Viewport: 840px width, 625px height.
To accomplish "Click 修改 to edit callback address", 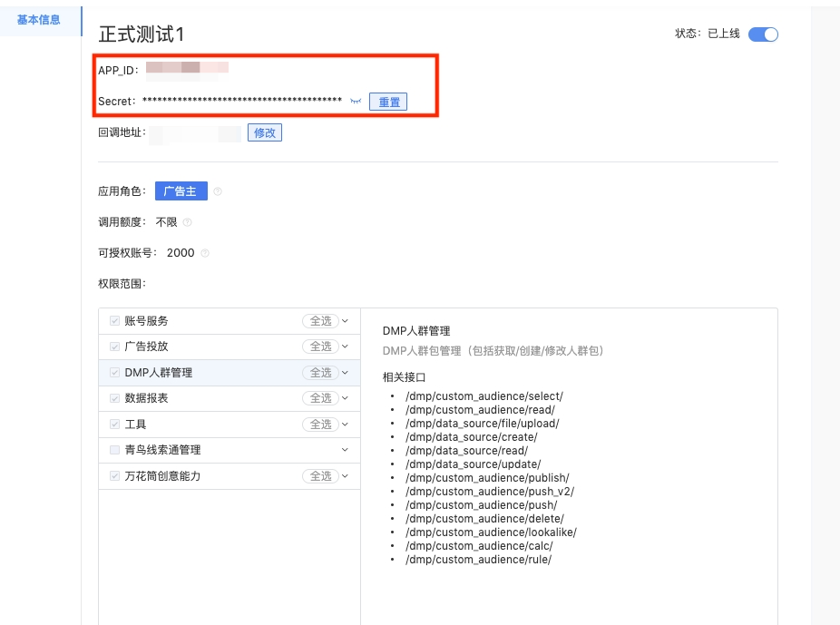I will (x=265, y=132).
